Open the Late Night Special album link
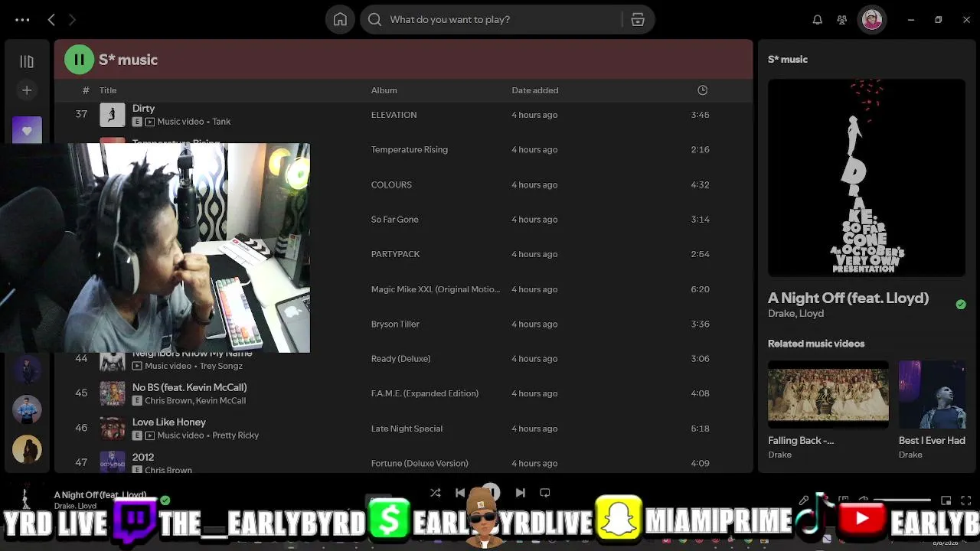This screenshot has height=551, width=980. (x=407, y=429)
